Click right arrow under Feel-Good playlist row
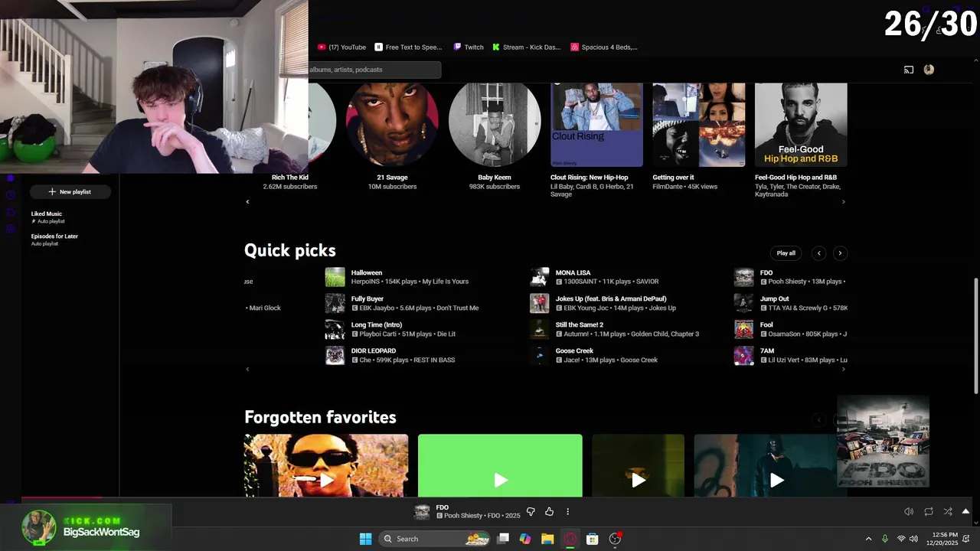Screen dimensions: 980x551 [844, 202]
